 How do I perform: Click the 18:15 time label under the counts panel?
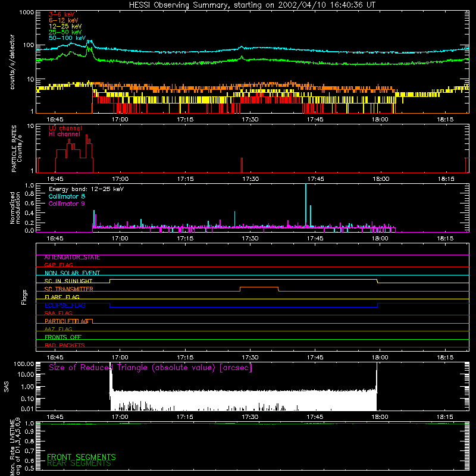tap(445, 120)
